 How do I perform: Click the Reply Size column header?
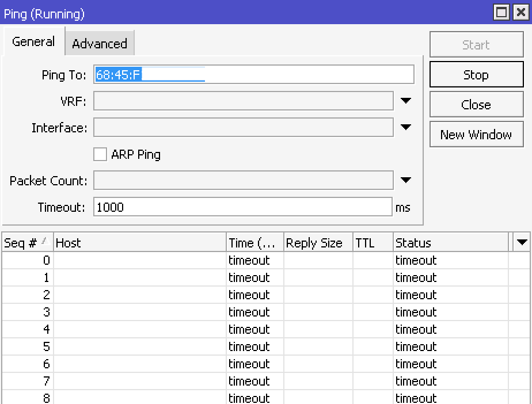point(317,242)
